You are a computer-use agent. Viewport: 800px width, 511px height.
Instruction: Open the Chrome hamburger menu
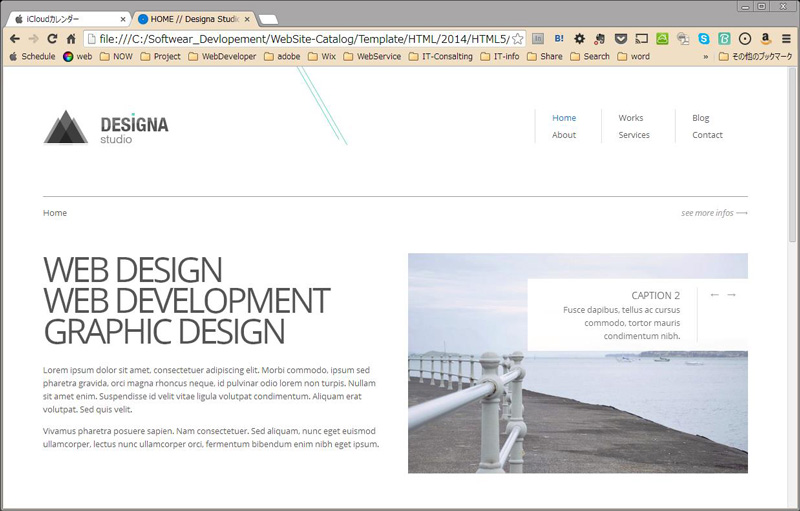click(x=786, y=38)
